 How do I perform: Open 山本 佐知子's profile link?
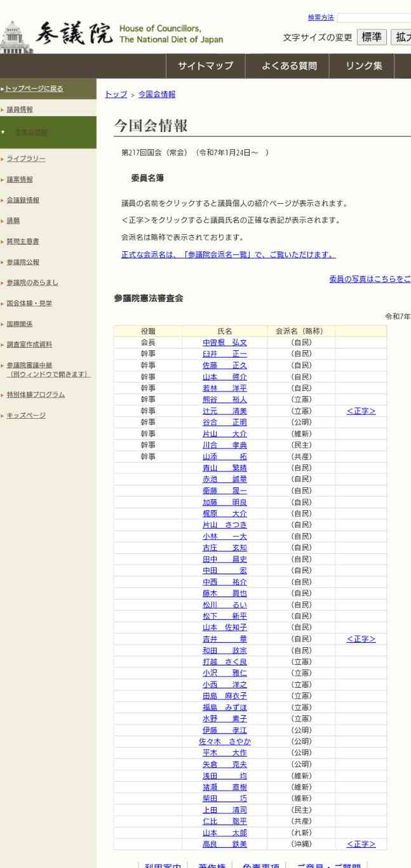tap(224, 628)
